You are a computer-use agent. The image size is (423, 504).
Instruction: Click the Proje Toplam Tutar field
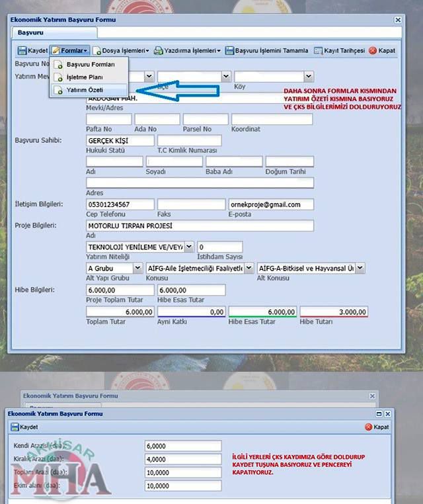coord(120,290)
